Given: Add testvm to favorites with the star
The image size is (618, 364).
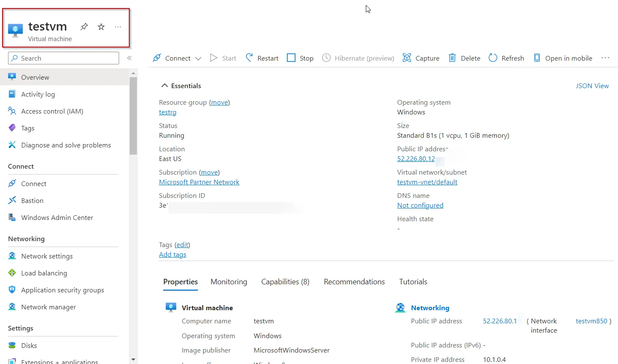Looking at the screenshot, I should tap(101, 26).
